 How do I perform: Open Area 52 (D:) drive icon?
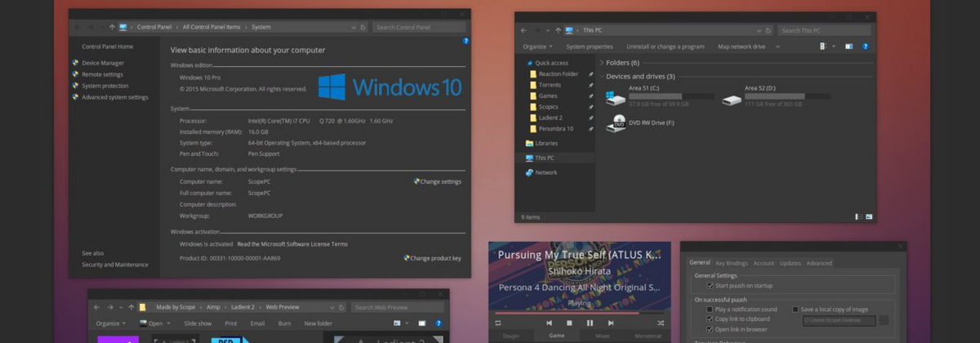(x=732, y=99)
